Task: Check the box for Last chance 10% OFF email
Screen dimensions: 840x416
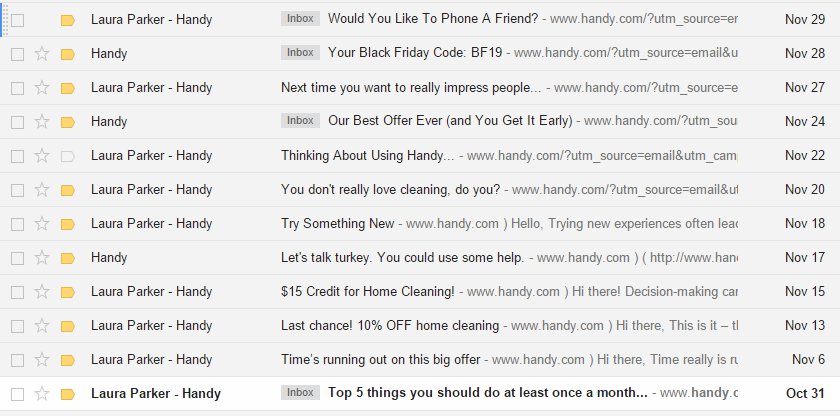Action: 17,325
